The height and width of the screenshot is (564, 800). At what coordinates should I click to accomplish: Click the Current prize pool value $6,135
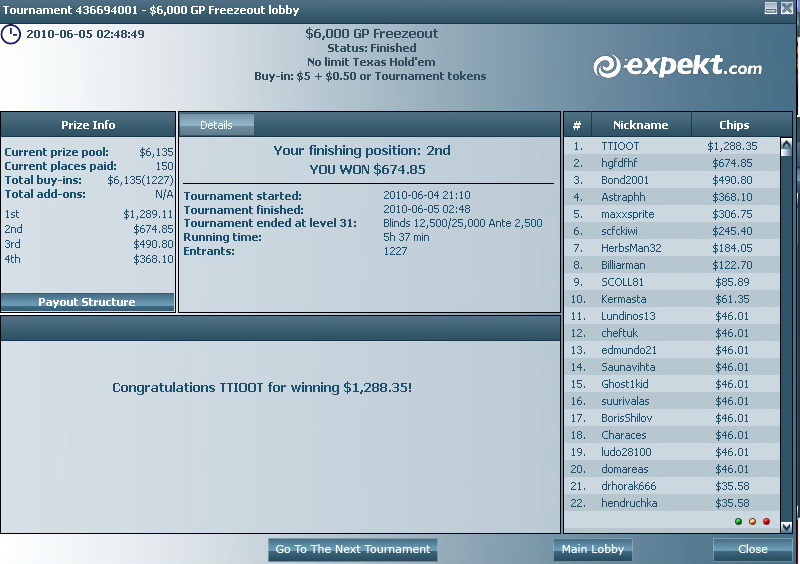tap(156, 152)
